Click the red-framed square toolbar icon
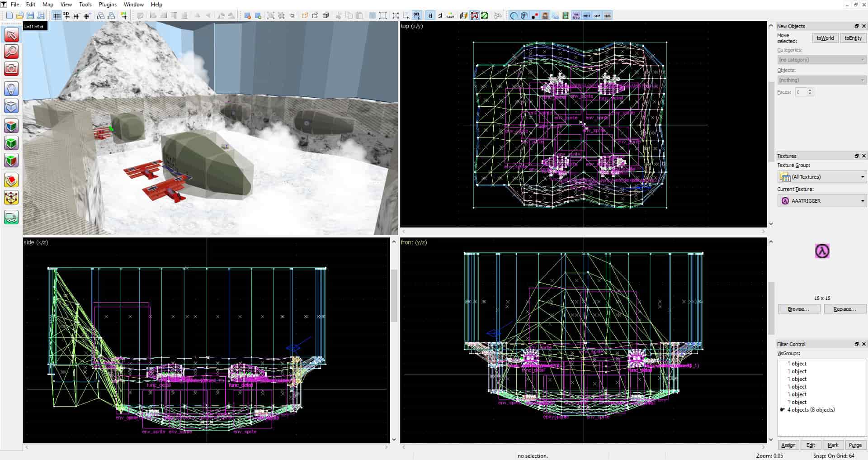This screenshot has height=460, width=868. [x=475, y=16]
